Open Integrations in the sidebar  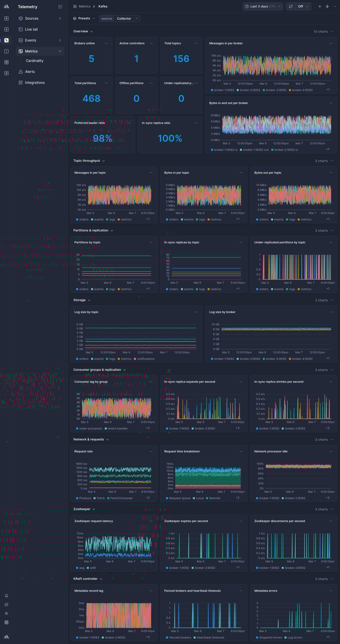pyautogui.click(x=40, y=83)
